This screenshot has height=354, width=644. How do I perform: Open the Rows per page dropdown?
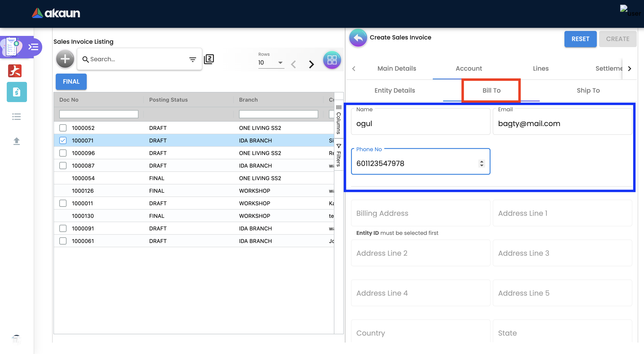pos(271,63)
